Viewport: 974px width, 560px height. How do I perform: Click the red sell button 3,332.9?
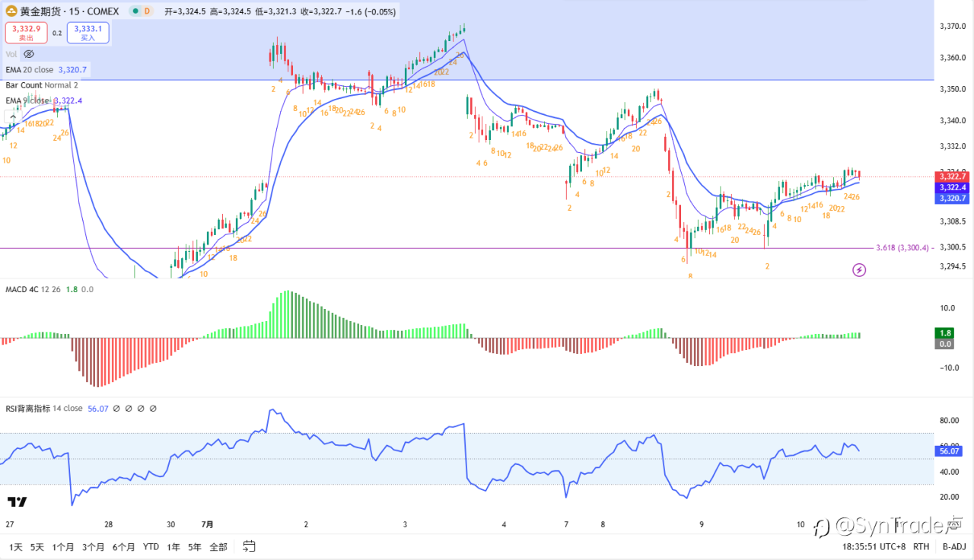tap(27, 32)
